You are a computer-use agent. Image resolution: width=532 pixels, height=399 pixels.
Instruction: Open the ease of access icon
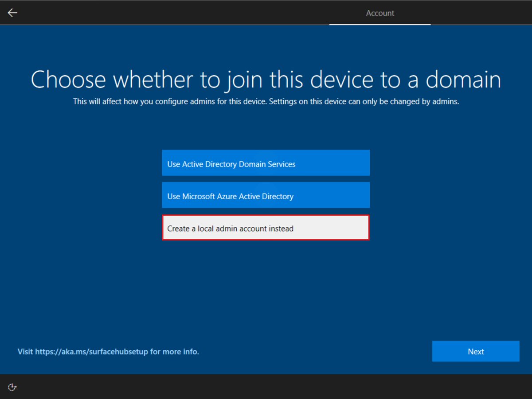pyautogui.click(x=12, y=387)
